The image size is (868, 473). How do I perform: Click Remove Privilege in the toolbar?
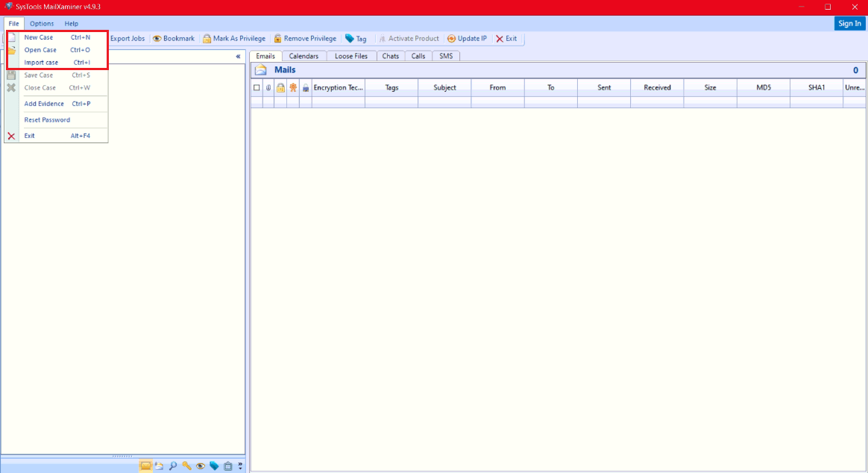(305, 39)
